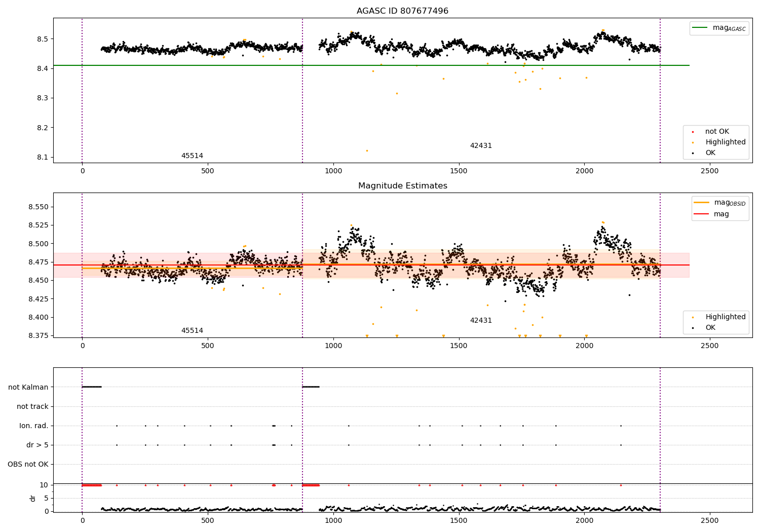This screenshot has height=532, width=760.
Task: Click y-axis tick "8.525" on middle plot
Action: 39,225
